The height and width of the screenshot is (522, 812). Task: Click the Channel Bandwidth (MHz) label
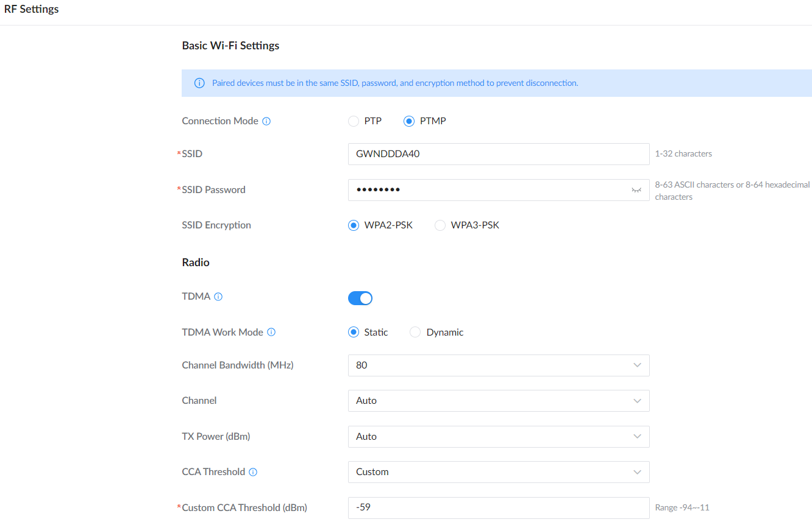pos(238,365)
